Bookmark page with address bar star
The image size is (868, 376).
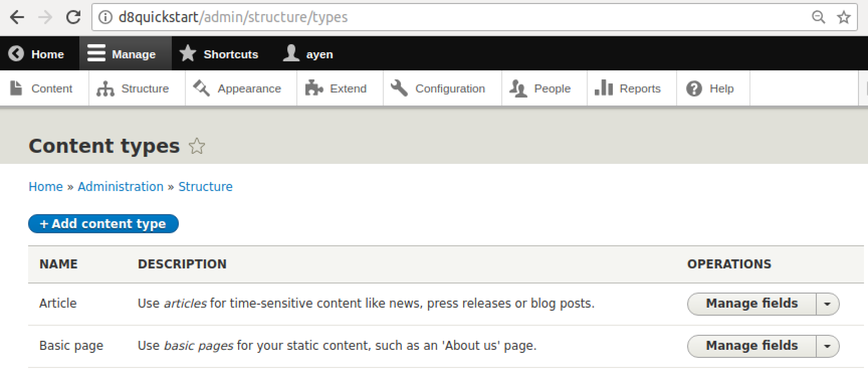(x=844, y=17)
